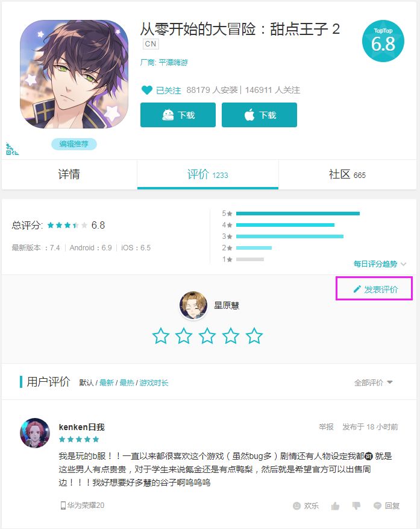Screen dimensions: 420x529
Task: Select the third rating star
Action: [207, 336]
